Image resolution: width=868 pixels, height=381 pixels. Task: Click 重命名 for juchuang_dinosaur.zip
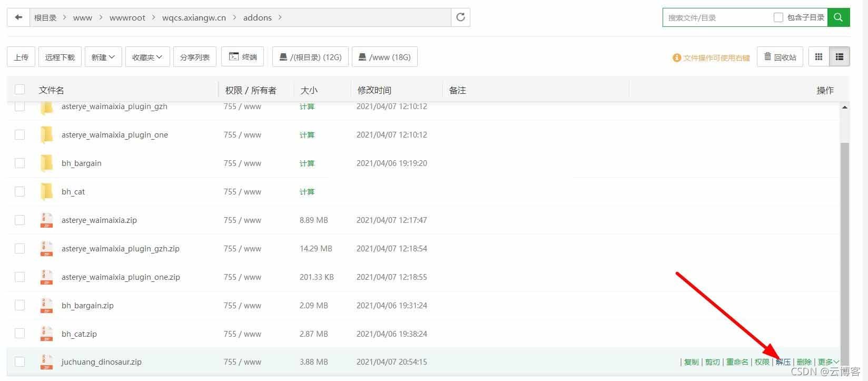737,362
